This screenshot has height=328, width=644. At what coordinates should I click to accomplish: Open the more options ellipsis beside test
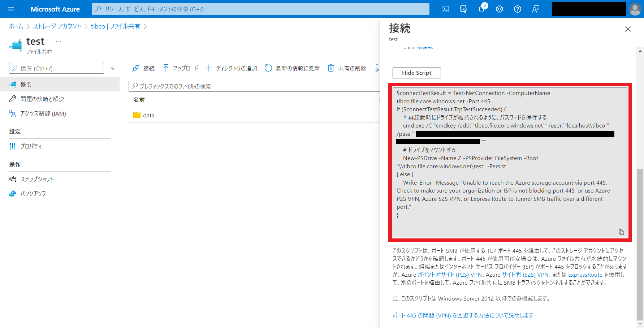(x=59, y=42)
